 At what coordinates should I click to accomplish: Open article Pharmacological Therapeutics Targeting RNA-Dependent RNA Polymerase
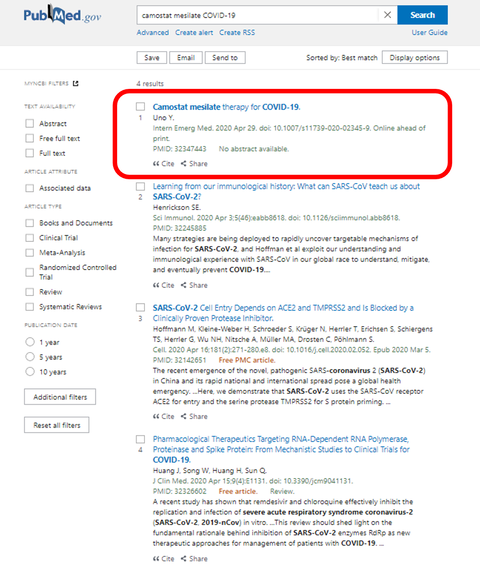281,449
